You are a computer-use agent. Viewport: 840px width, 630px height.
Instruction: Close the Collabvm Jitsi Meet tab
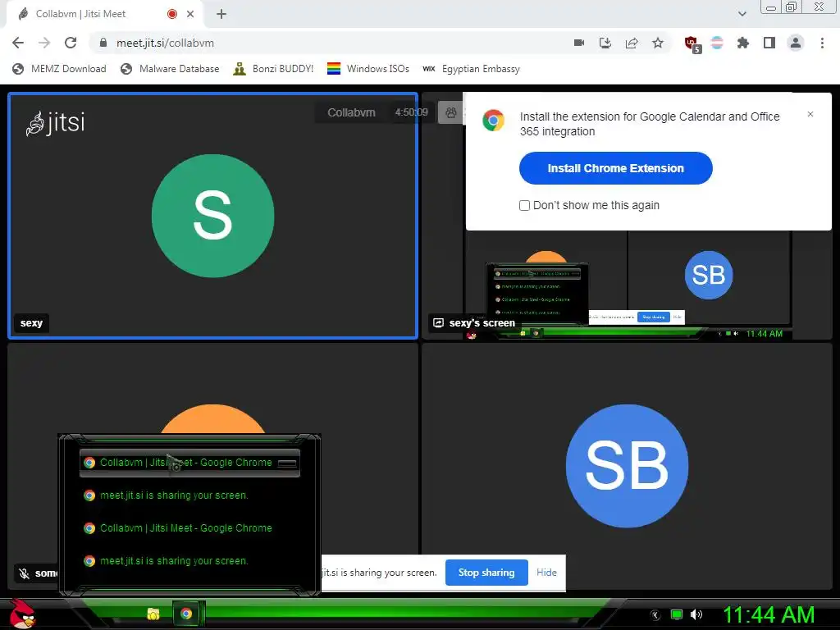pyautogui.click(x=190, y=14)
